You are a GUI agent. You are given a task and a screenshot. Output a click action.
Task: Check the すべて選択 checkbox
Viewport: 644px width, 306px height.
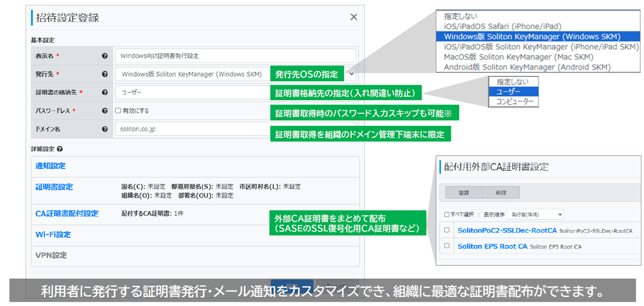pyautogui.click(x=447, y=214)
